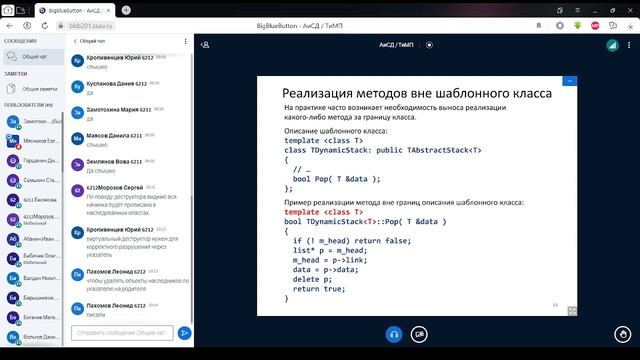This screenshot has width=640, height=360.
Task: Open user Мясников Ег... in the users list
Action: [x=33, y=141]
